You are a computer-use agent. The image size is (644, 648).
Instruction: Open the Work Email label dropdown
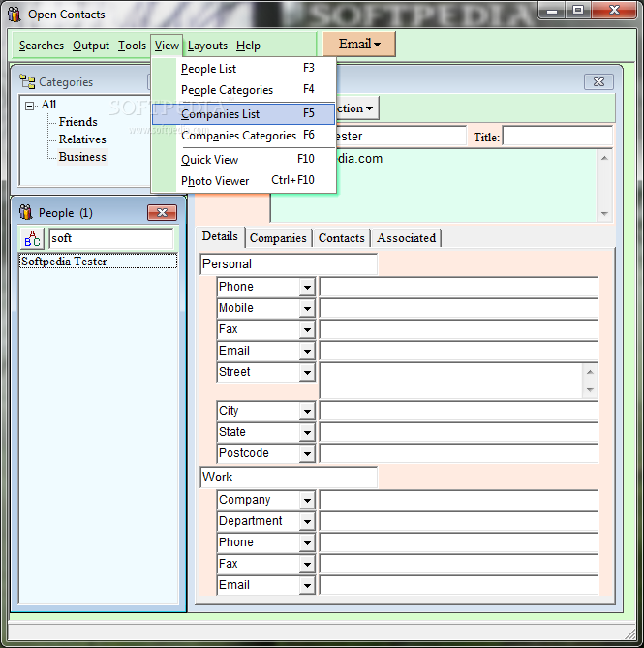point(307,586)
